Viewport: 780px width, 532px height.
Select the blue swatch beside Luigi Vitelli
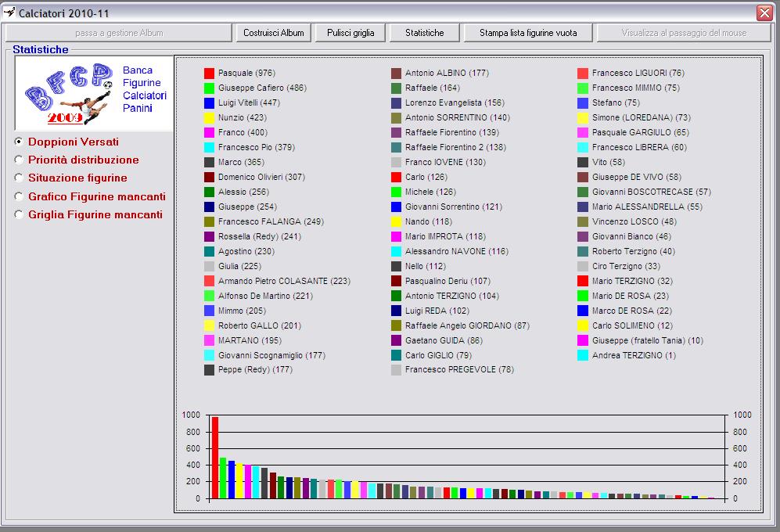pyautogui.click(x=209, y=102)
